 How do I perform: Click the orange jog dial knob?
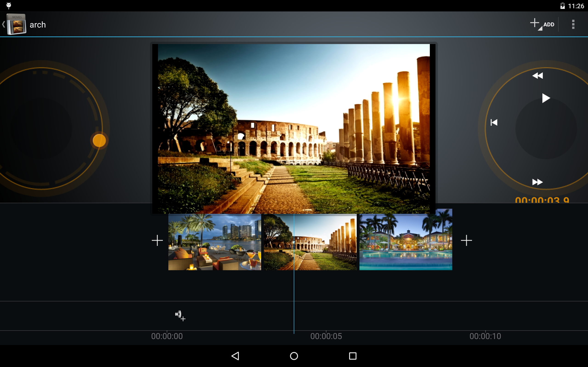[99, 140]
